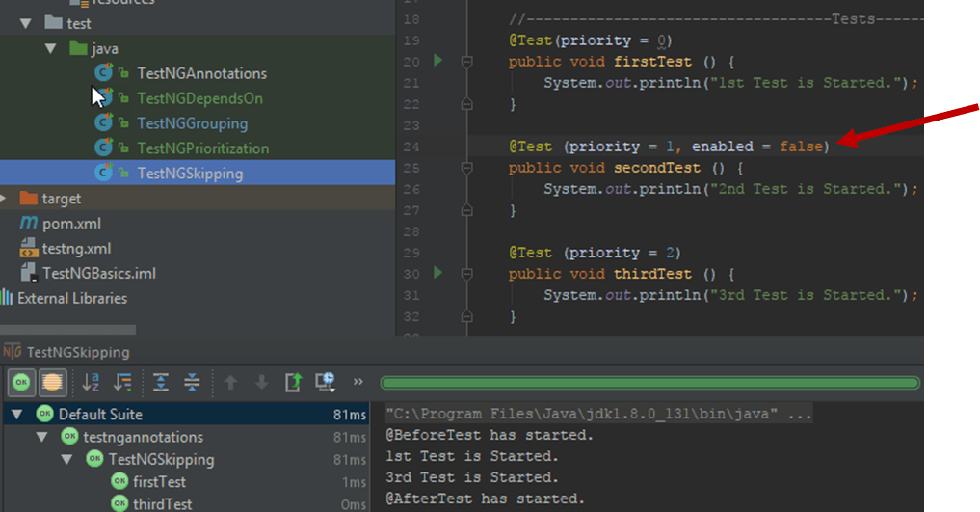This screenshot has width=980, height=512.
Task: Show more test toolbar actions
Action: (x=358, y=383)
